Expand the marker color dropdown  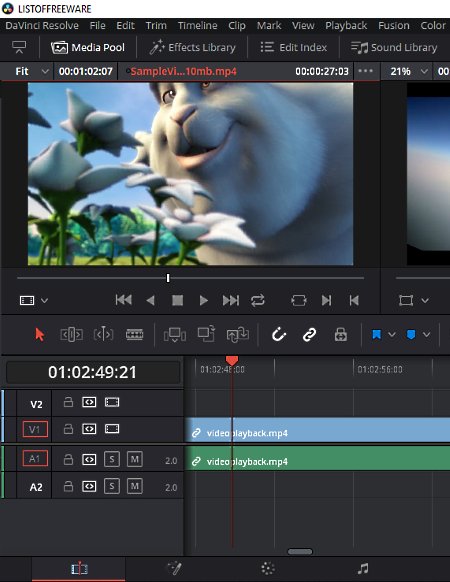pos(427,335)
